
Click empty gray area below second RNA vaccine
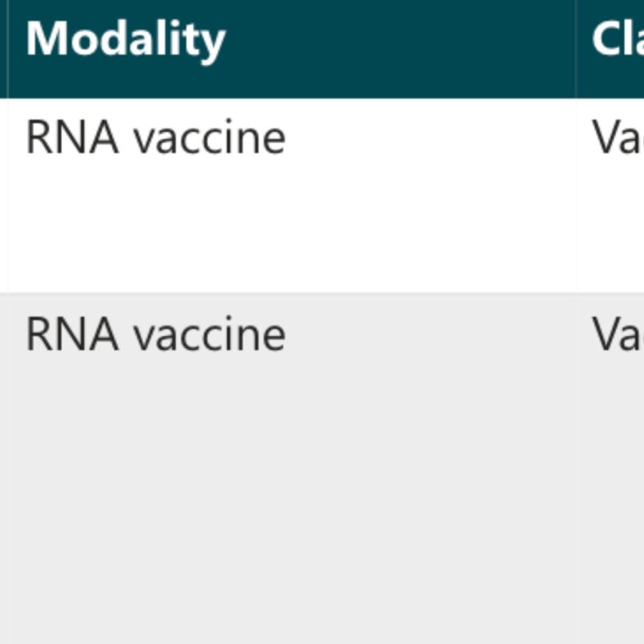point(155,490)
